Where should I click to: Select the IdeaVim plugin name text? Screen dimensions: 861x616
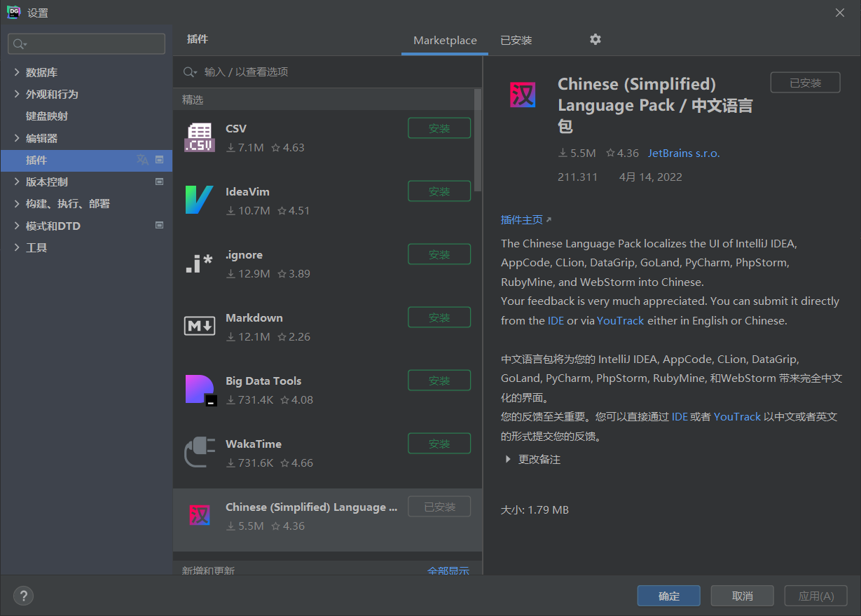pos(247,191)
